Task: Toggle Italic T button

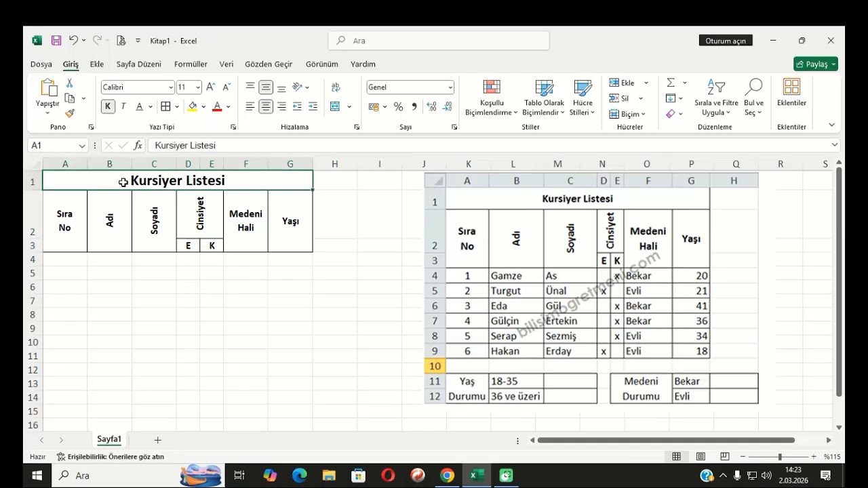Action: (123, 106)
